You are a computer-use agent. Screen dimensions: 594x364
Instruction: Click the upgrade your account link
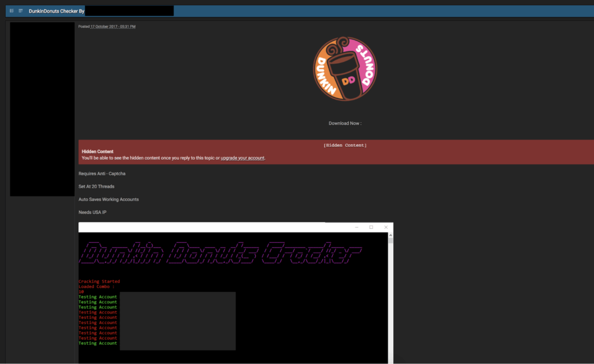pos(242,158)
